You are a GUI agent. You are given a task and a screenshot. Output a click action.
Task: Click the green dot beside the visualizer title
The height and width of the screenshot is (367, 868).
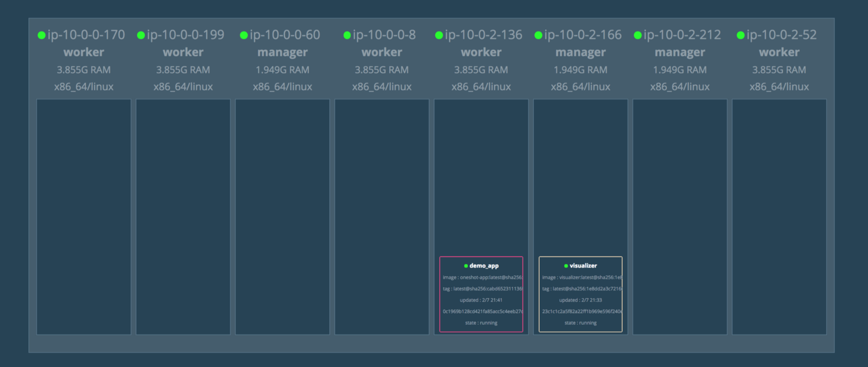(566, 266)
